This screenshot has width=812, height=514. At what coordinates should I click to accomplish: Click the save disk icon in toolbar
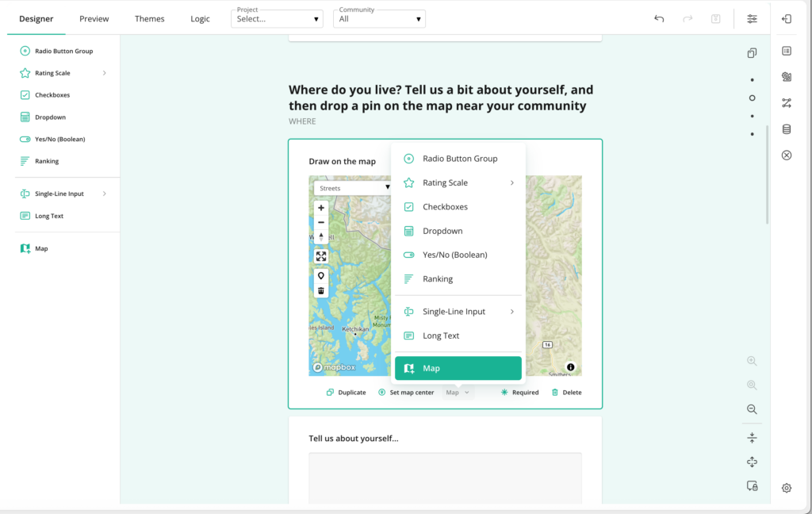pos(716,19)
